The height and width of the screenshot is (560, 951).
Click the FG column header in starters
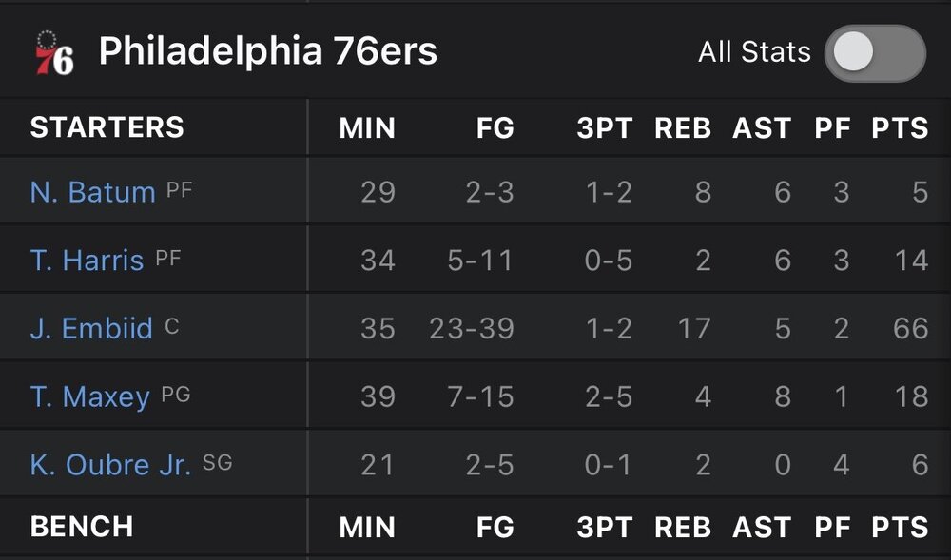click(x=495, y=128)
